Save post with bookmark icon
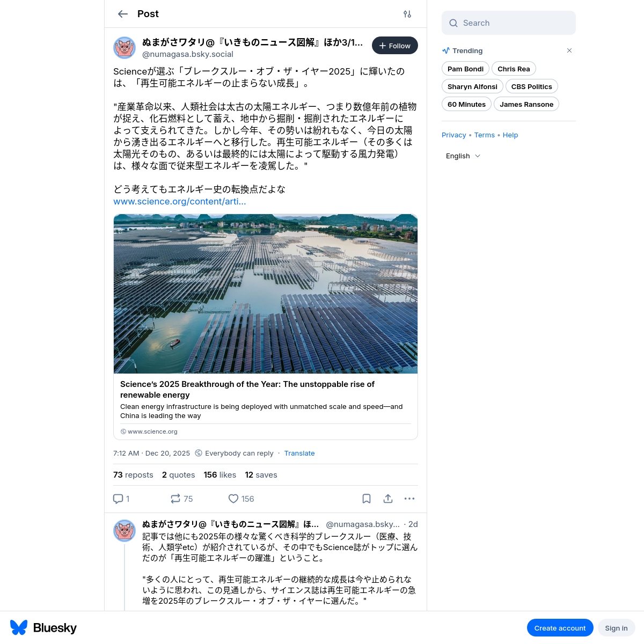 [367, 499]
